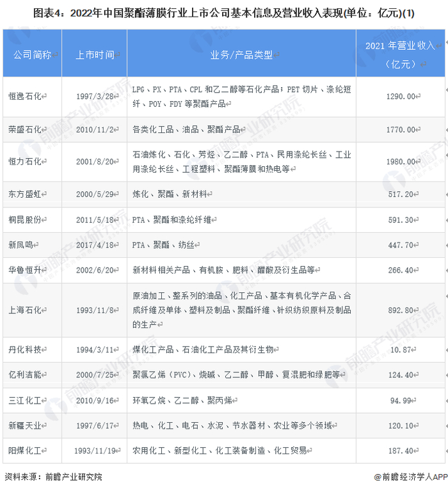Select the revenue value 124.40
The width and height of the screenshot is (448, 490).
pyautogui.click(x=401, y=374)
